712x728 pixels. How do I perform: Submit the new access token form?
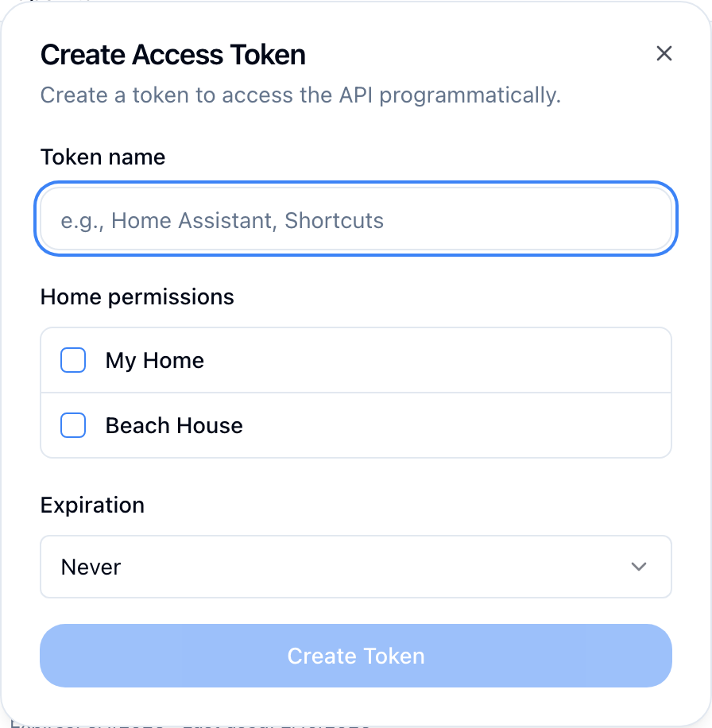point(356,656)
